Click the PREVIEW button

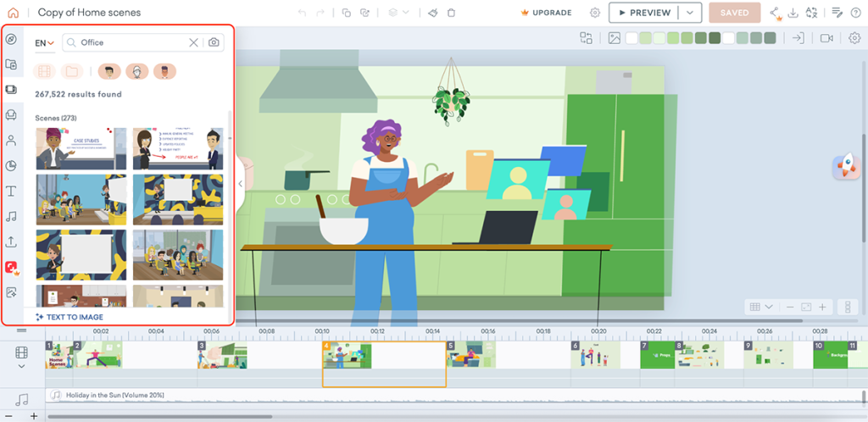point(644,12)
